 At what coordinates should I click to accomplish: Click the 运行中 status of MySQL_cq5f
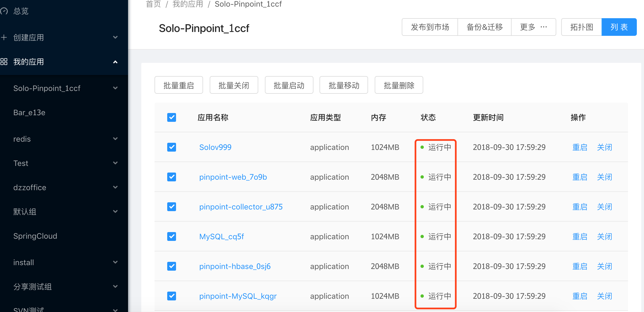tap(436, 236)
